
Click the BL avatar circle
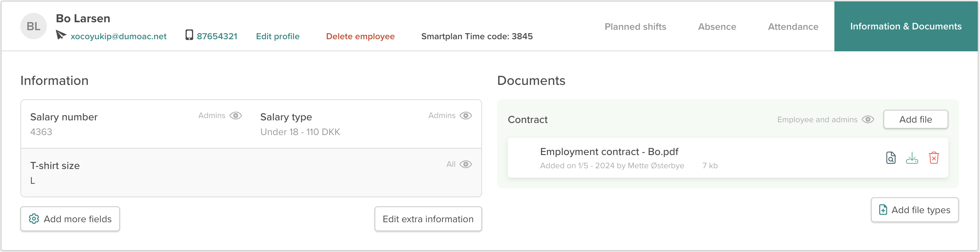(34, 26)
